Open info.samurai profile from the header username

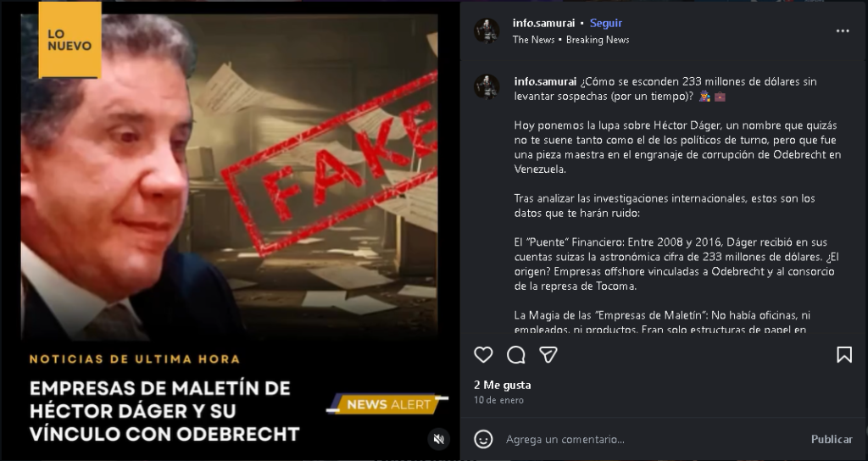pos(543,23)
